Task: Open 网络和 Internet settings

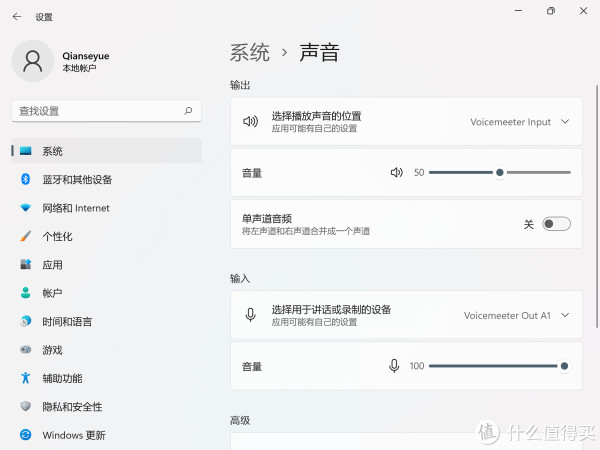Action: [76, 208]
